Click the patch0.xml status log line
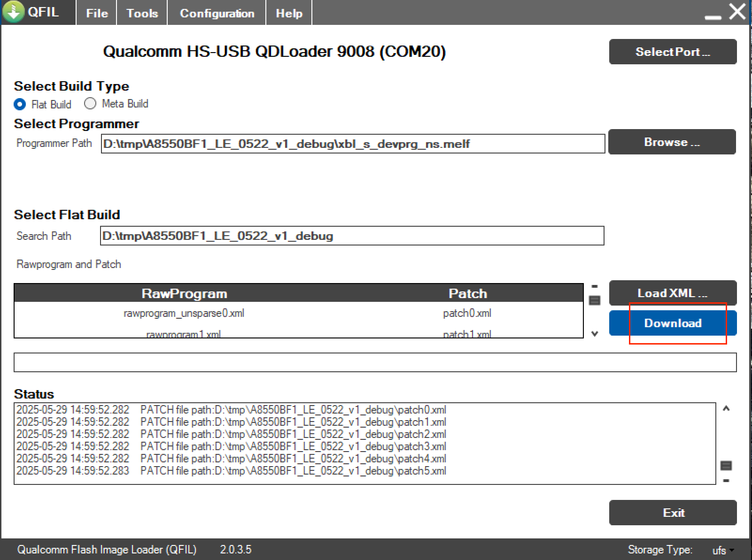Image resolution: width=752 pixels, height=560 pixels. pos(231,410)
